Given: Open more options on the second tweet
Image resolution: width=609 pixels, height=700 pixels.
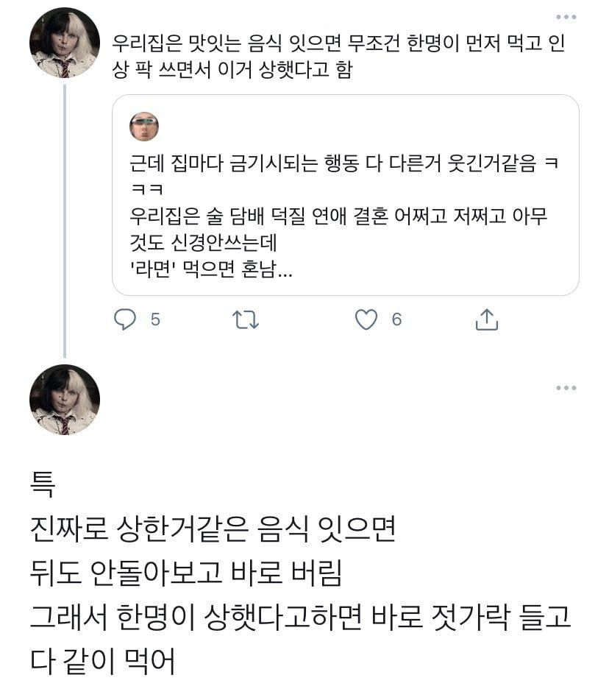Looking at the screenshot, I should click(566, 388).
